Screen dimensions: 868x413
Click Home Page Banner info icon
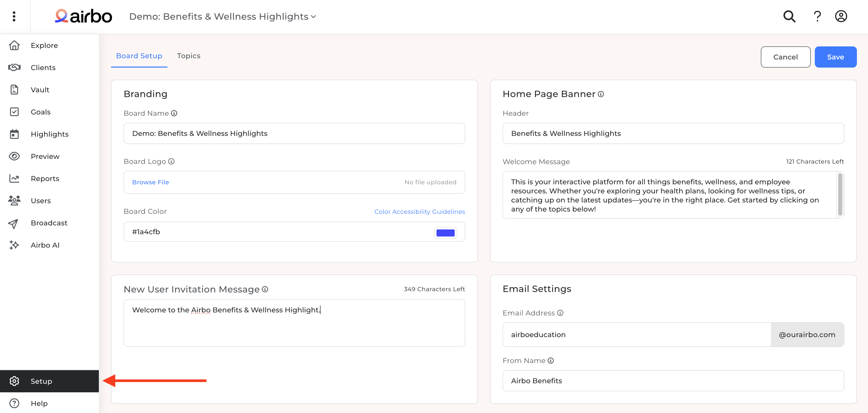coord(600,94)
